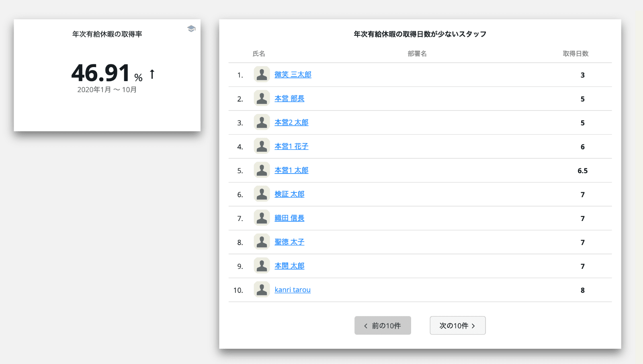643x364 pixels.
Task: Click avatar icon for 微笑 三太郎
Action: [262, 74]
